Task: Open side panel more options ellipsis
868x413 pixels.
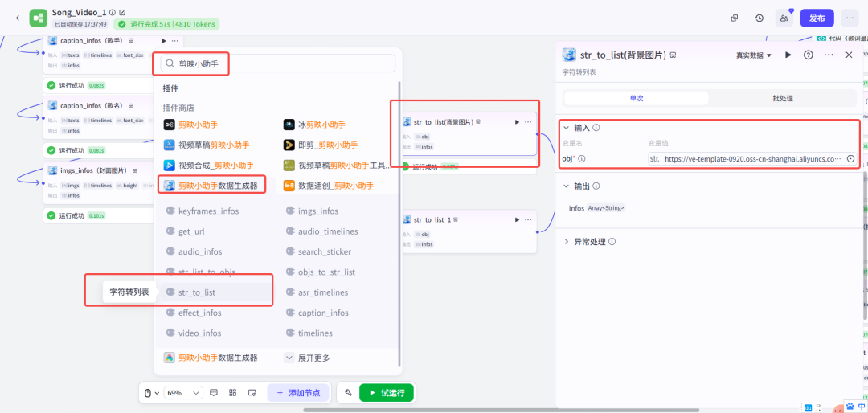Action: pos(829,55)
